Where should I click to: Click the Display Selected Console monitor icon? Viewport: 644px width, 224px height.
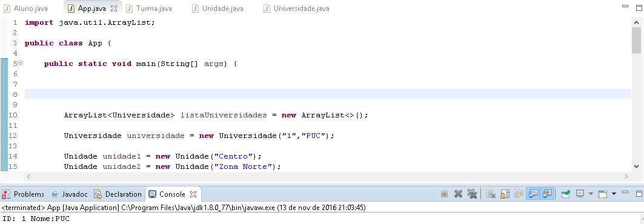coord(580,194)
